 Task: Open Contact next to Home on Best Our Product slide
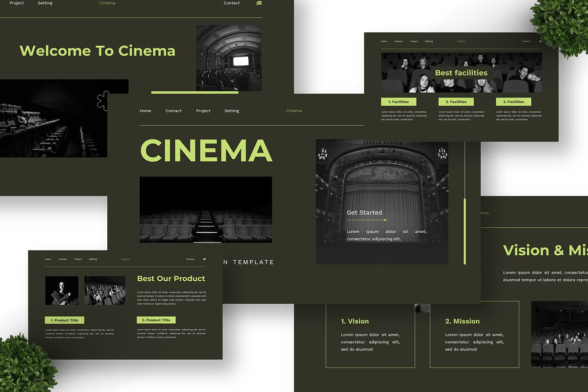[63, 259]
